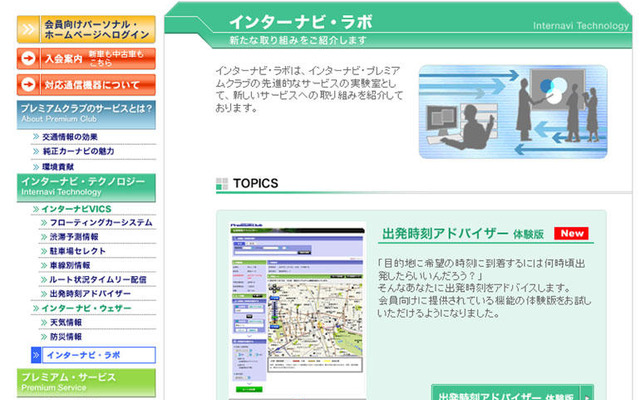Select 環境貢献 link
Viewport: 640px width, 400px height.
[x=58, y=167]
